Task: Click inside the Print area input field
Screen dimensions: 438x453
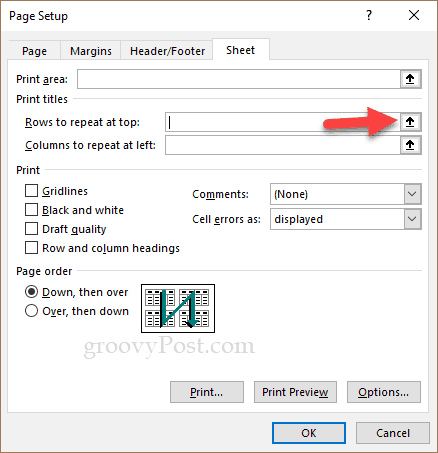Action: [239, 79]
